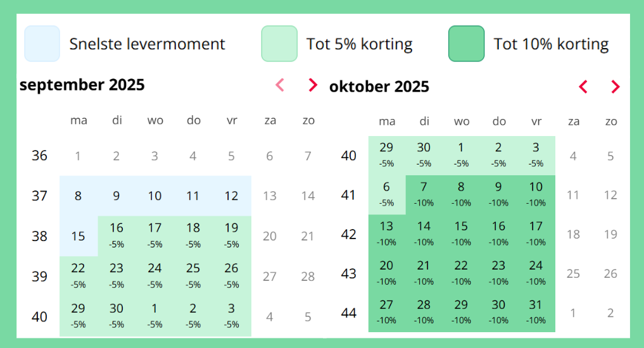The width and height of the screenshot is (644, 348).
Task: Select October 6 in oktober calendar
Action: pos(386,194)
